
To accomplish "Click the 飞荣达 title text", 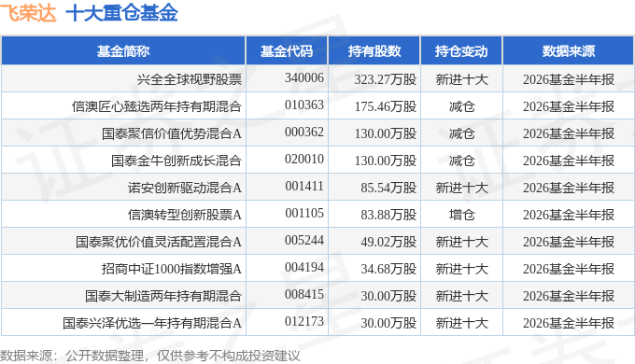I will (x=28, y=13).
